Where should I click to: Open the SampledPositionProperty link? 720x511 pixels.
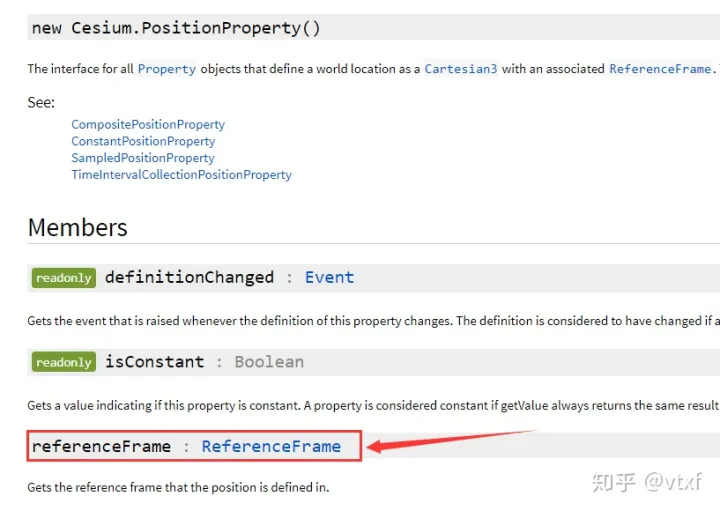click(143, 158)
